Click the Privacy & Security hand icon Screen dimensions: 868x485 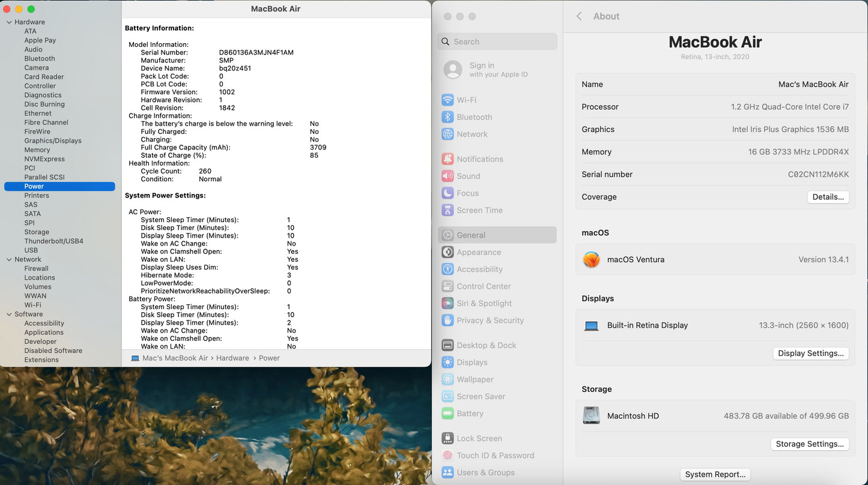447,321
